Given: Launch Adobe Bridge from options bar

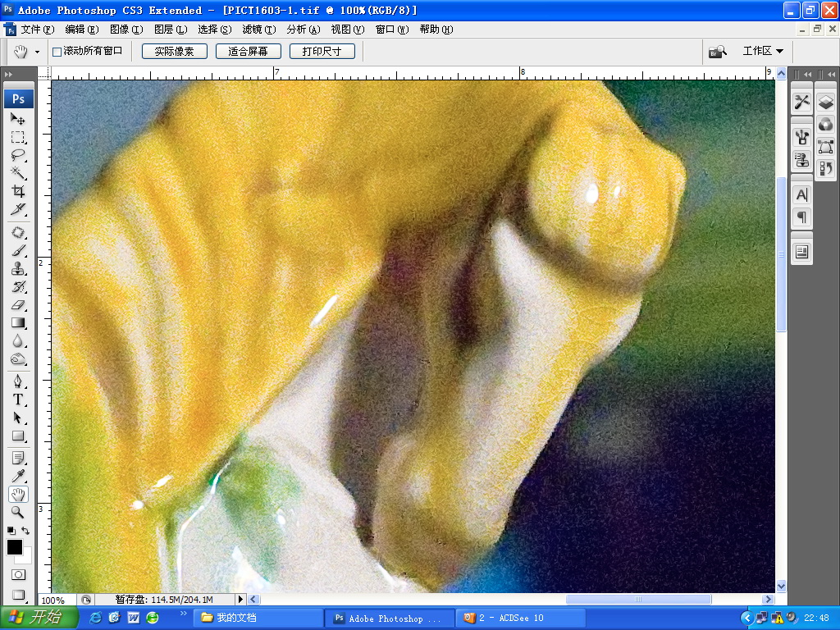Looking at the screenshot, I should point(718,52).
